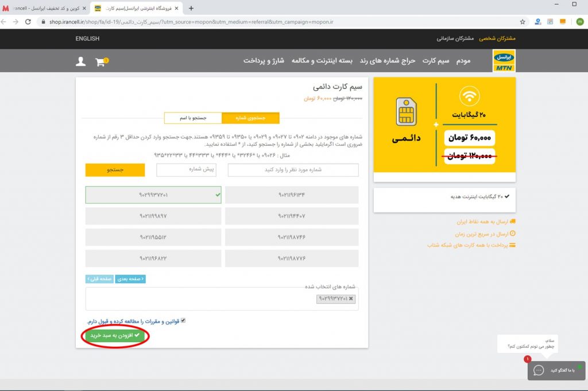
Task: Open internet and call packages menu
Action: [x=322, y=61]
